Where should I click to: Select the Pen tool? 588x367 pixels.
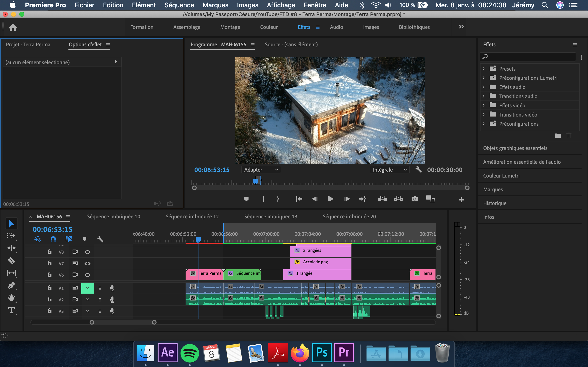(11, 285)
